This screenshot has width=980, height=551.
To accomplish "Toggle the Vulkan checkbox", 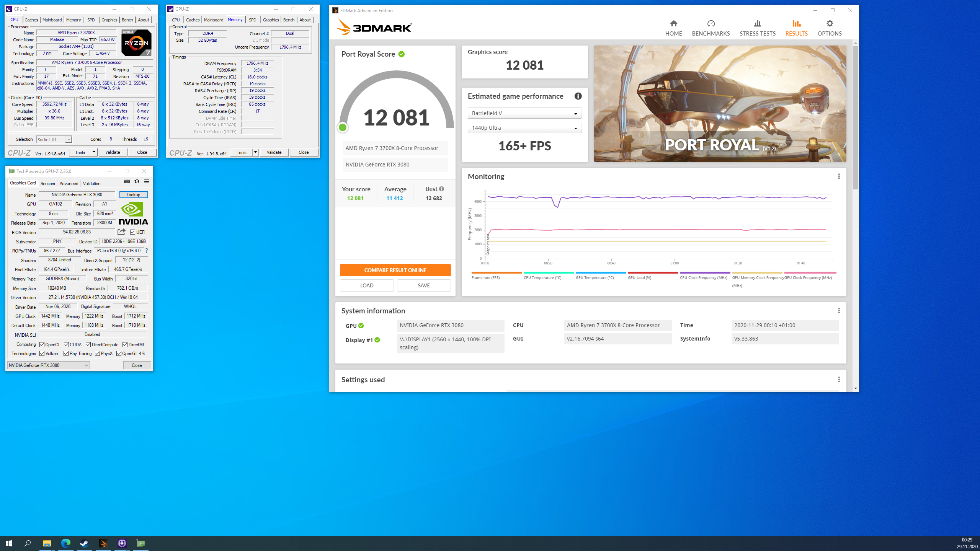I will (42, 354).
